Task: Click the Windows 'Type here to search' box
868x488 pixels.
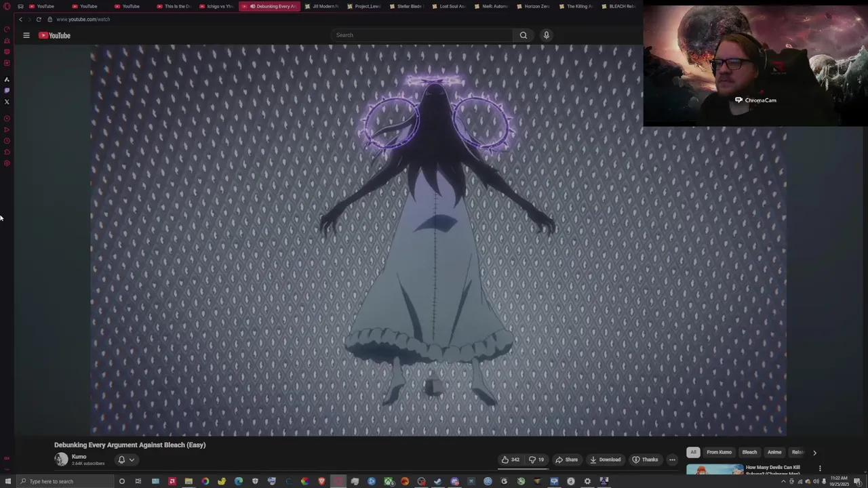Action: (x=64, y=481)
